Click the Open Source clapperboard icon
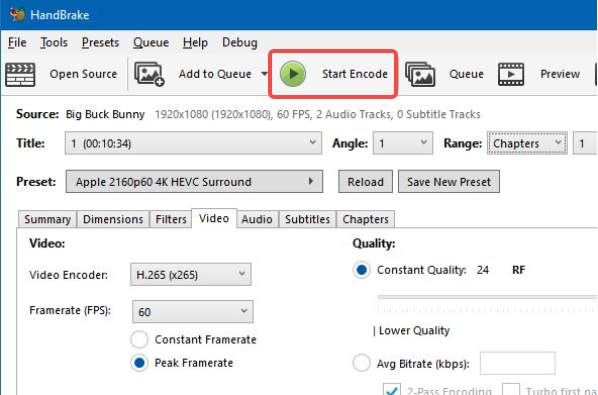The height and width of the screenshot is (395, 598). pos(20,74)
